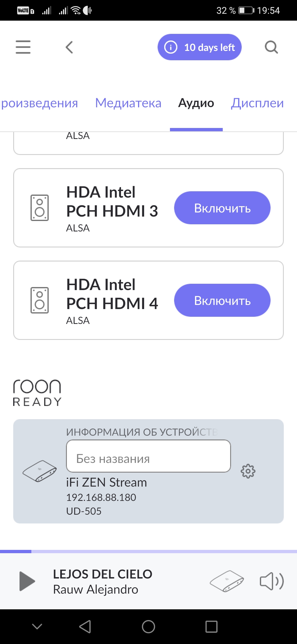Open search with the magnifier icon

coord(271,47)
